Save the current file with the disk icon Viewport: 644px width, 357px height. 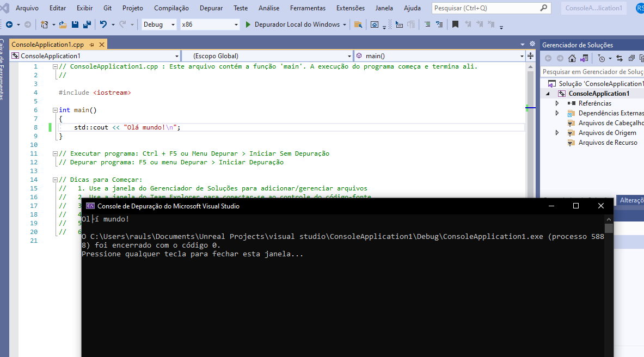pos(75,24)
